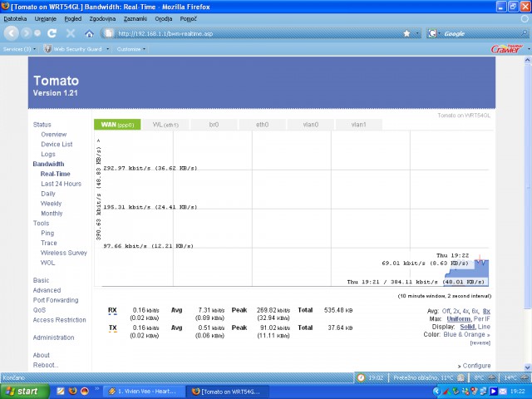Switch to the WL (eth1) tab

point(165,125)
